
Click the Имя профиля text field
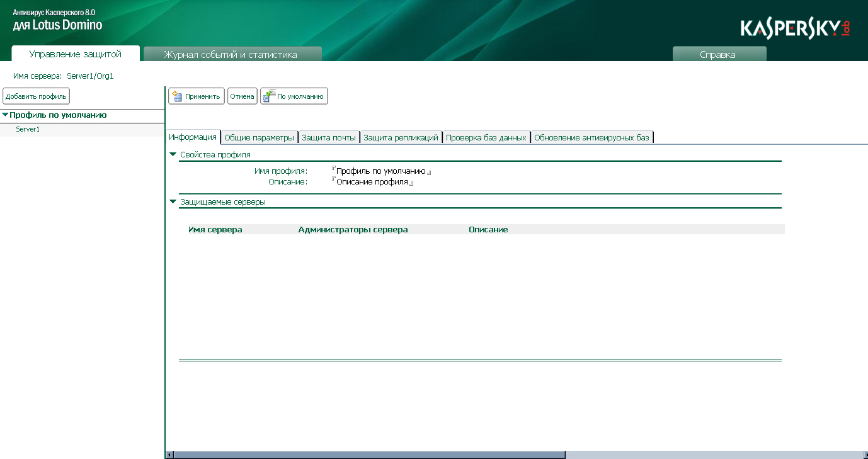(380, 171)
